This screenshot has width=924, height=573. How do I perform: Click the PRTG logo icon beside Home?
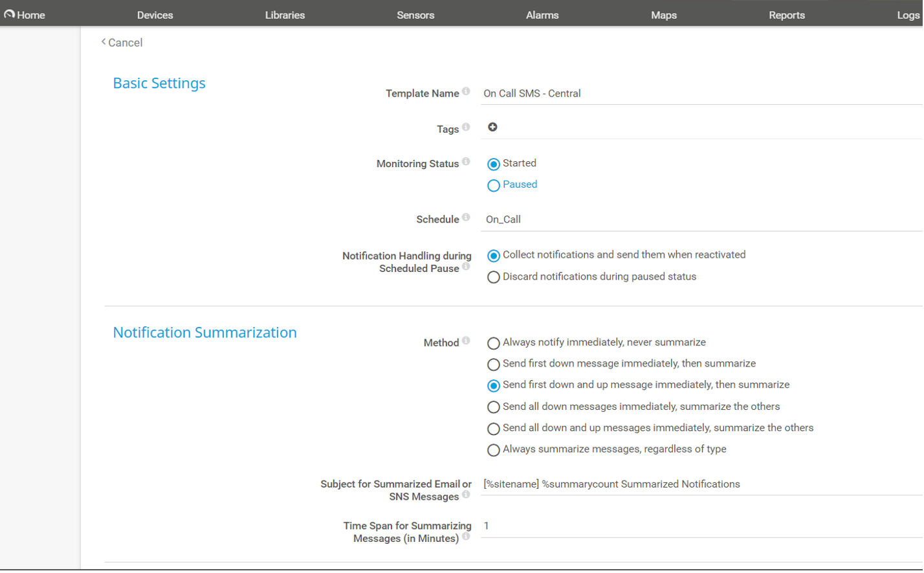click(9, 14)
